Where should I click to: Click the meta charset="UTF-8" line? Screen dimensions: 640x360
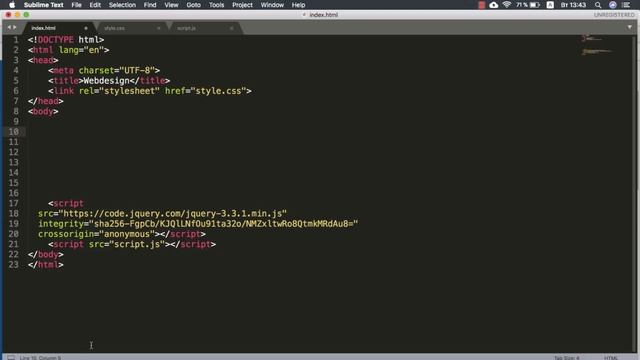tap(104, 70)
